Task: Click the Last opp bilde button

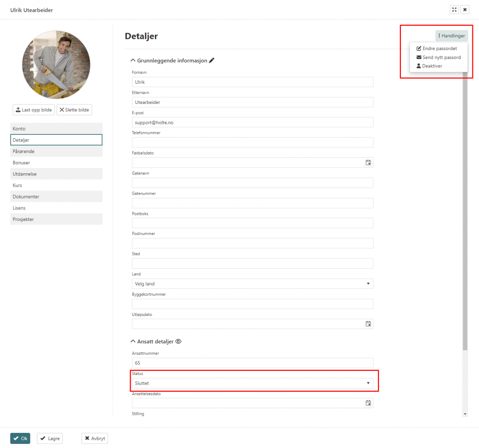Action: [34, 110]
